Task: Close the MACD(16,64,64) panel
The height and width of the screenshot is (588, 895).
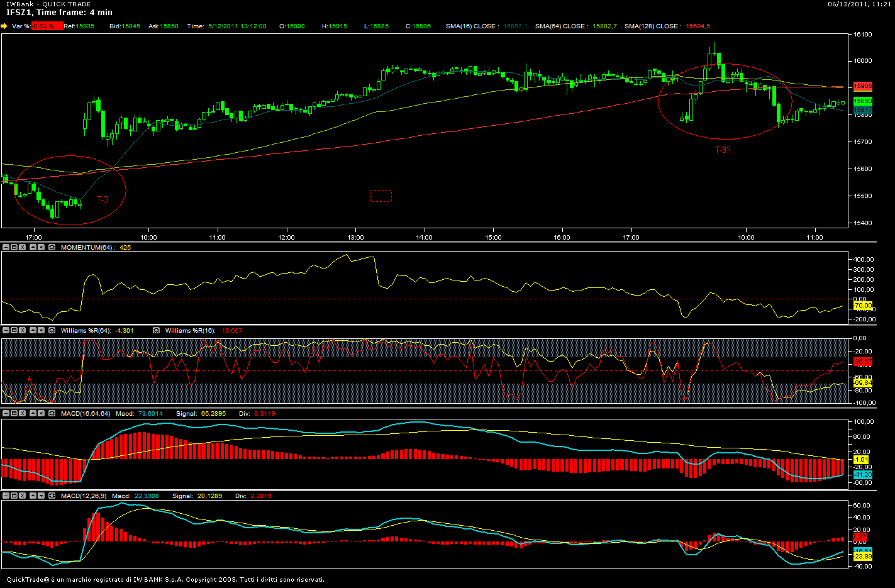Action: point(22,413)
